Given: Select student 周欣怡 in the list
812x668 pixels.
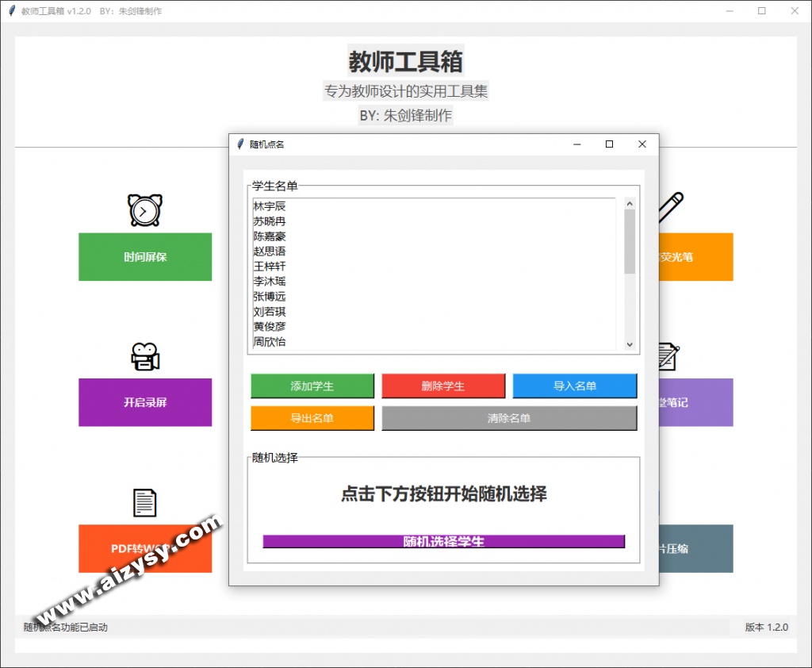Looking at the screenshot, I should tap(270, 342).
